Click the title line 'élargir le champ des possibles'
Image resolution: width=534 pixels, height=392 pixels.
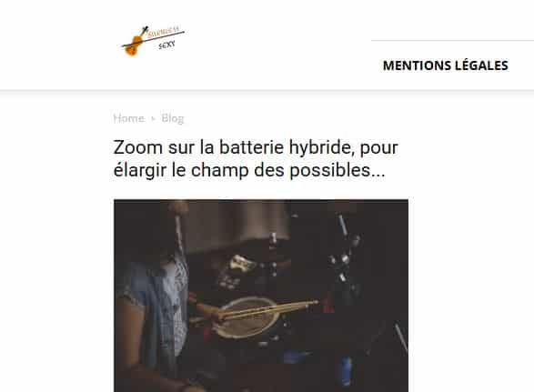coord(249,170)
